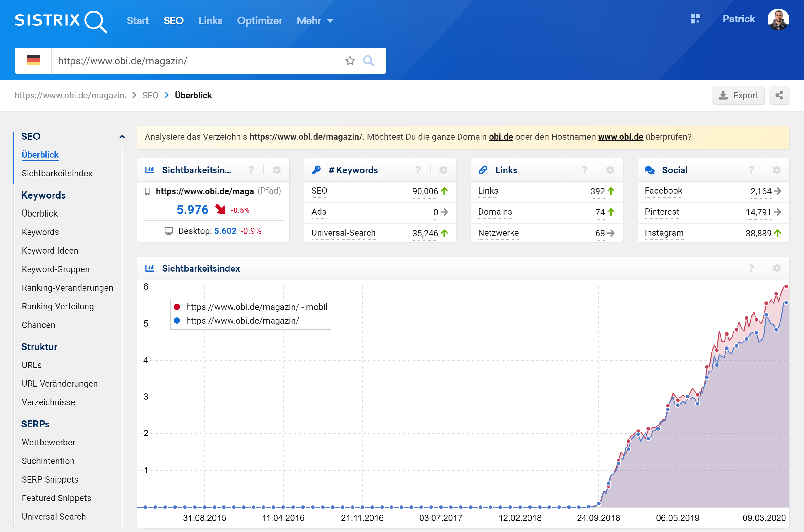This screenshot has height=532, width=804.
Task: Expand the Mehr dropdown menu
Action: (x=315, y=21)
